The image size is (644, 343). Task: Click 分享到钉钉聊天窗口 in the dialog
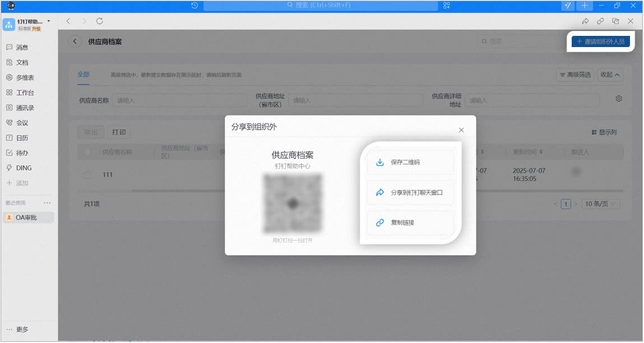(410, 192)
